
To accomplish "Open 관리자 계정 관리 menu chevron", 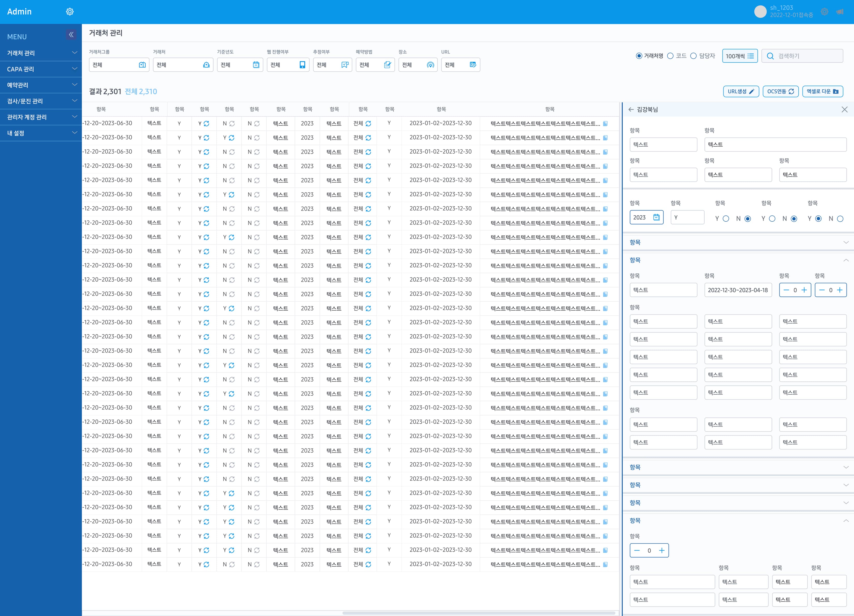I will [x=75, y=117].
